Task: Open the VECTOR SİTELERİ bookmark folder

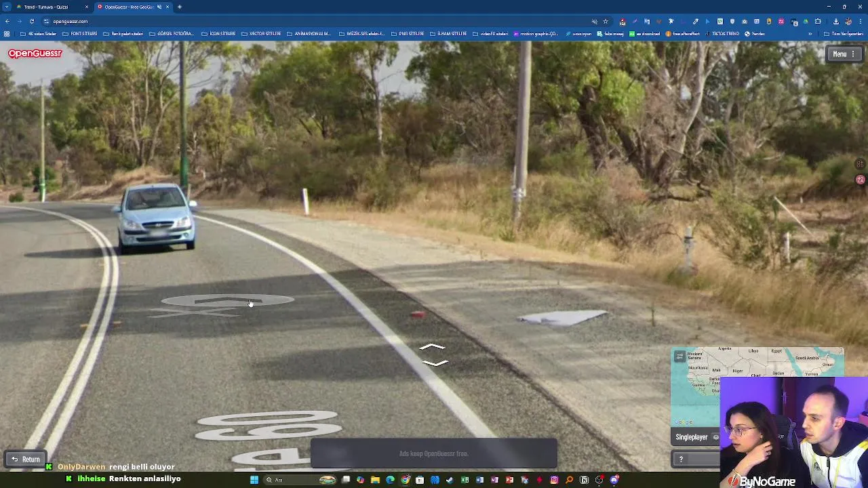Action: 261,34
